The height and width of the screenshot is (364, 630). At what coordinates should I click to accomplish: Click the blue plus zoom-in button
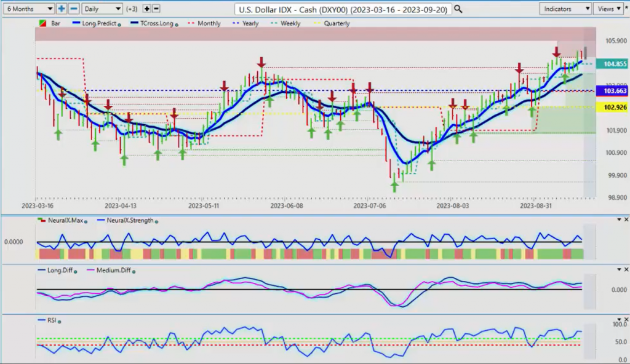pyautogui.click(x=61, y=9)
